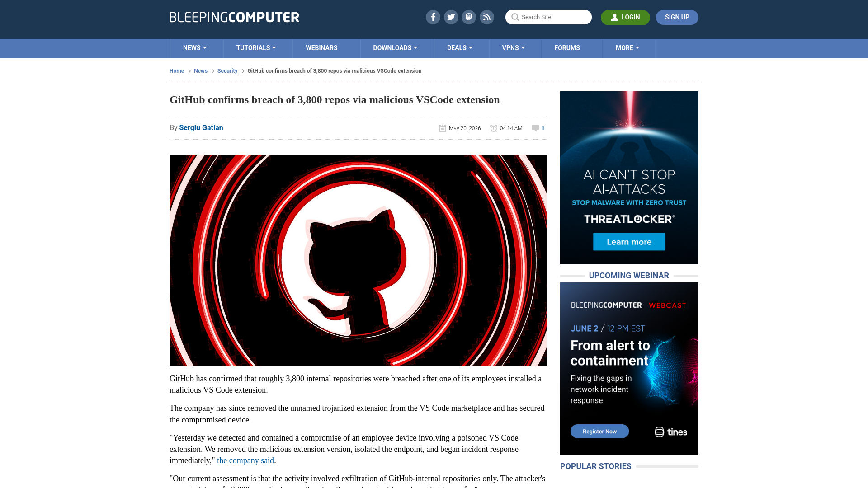Expand the Tutorials dropdown menu
This screenshot has width=868, height=488.
(x=256, y=48)
